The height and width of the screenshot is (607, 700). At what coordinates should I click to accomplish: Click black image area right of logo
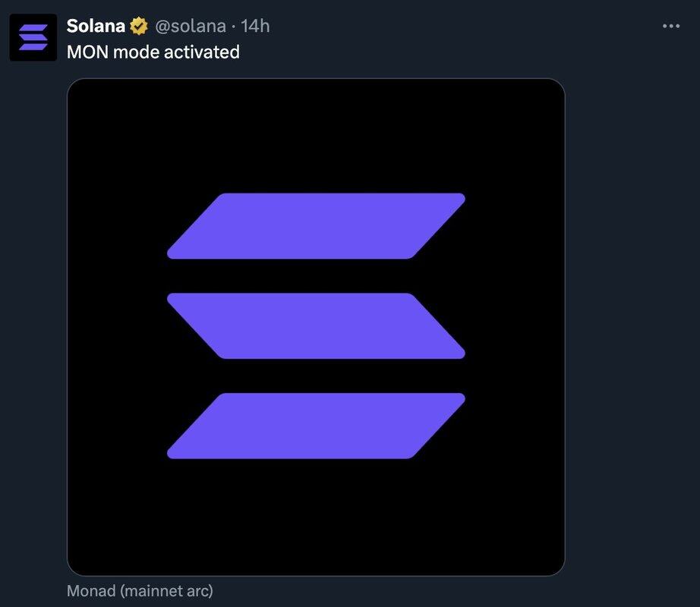[516, 326]
